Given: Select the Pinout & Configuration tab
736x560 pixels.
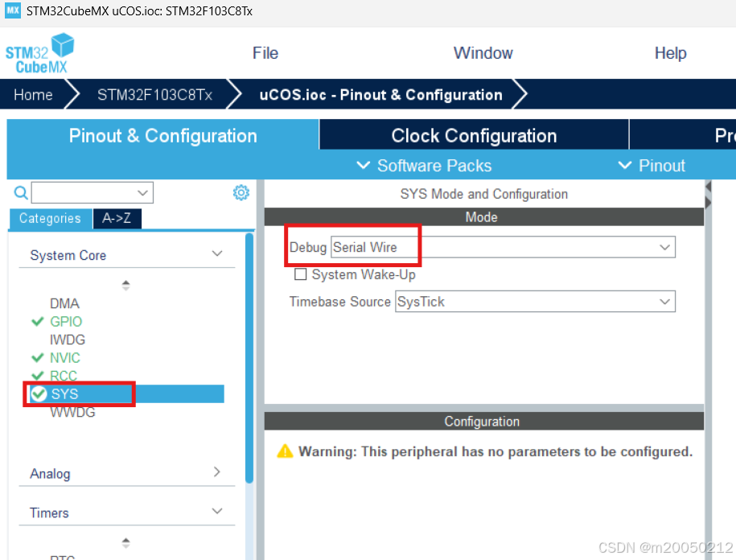Looking at the screenshot, I should (162, 135).
